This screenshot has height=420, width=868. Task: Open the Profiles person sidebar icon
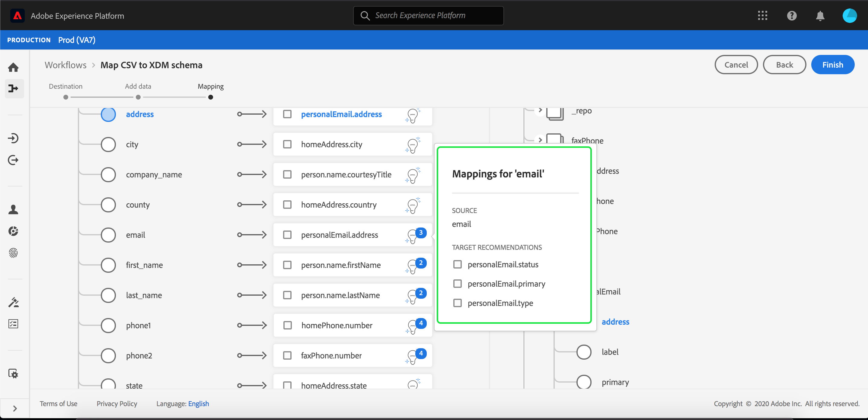point(14,209)
